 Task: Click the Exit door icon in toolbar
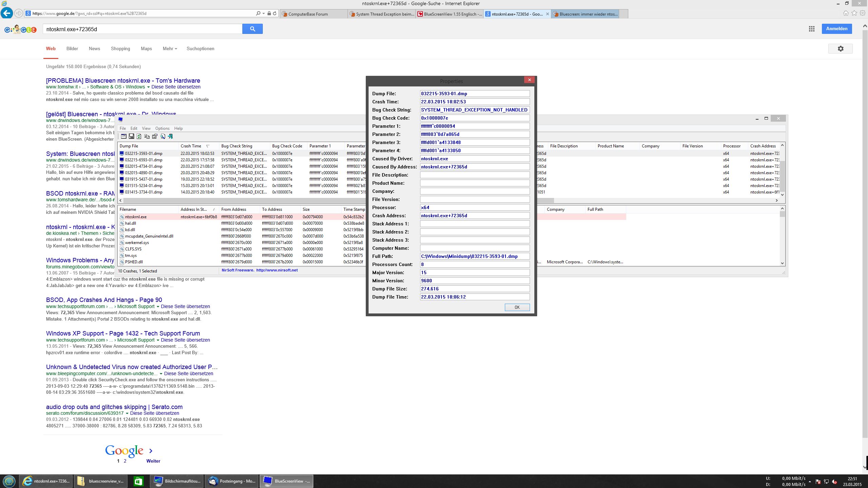(x=171, y=136)
